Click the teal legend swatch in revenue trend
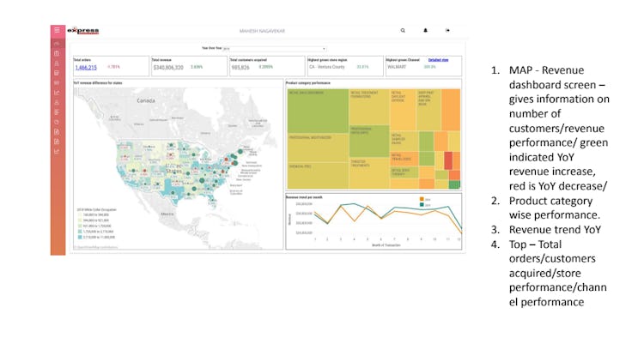 (422, 204)
